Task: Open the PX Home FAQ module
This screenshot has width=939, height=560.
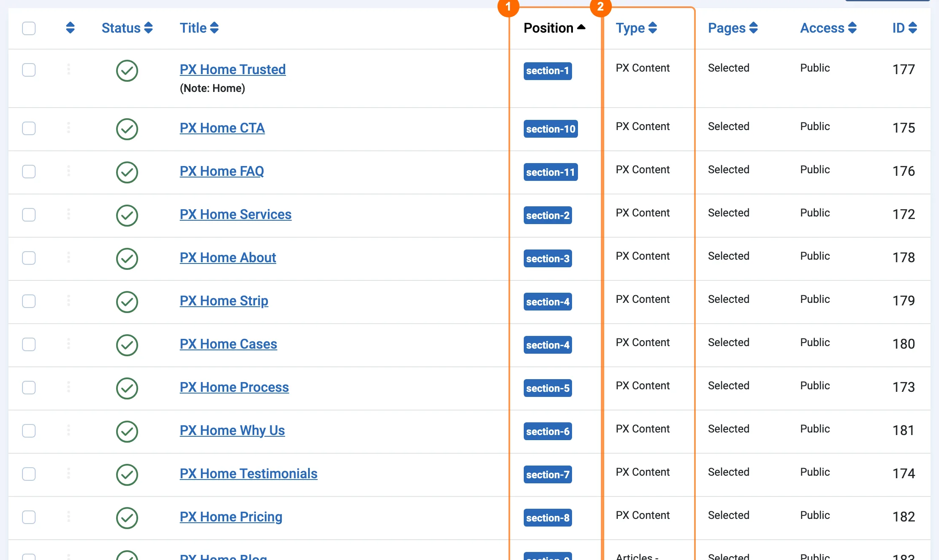Action: coord(222,171)
